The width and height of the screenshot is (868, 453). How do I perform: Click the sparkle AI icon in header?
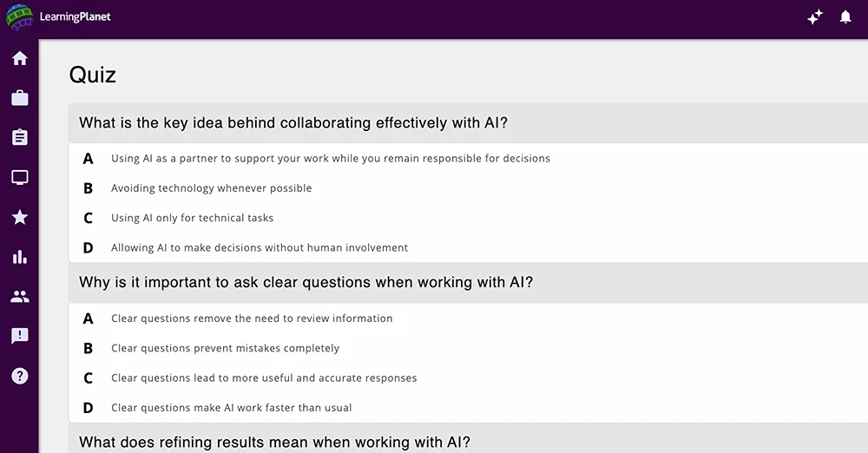point(815,17)
